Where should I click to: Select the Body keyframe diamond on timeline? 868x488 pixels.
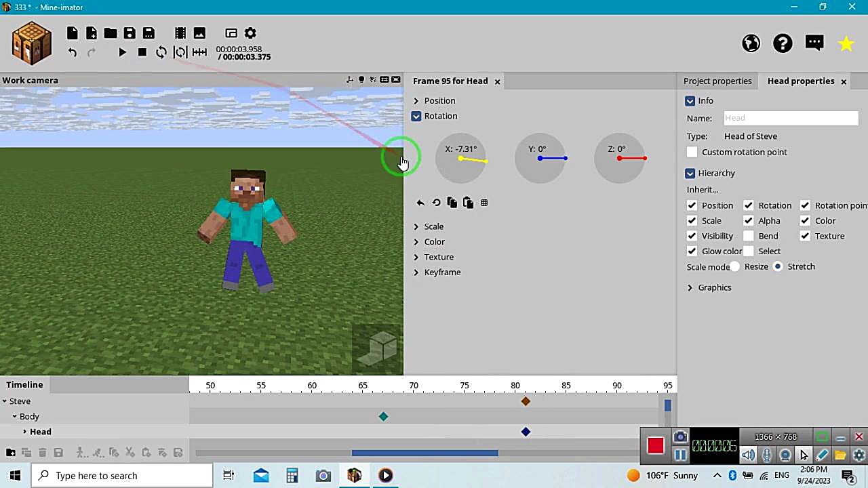click(x=383, y=416)
